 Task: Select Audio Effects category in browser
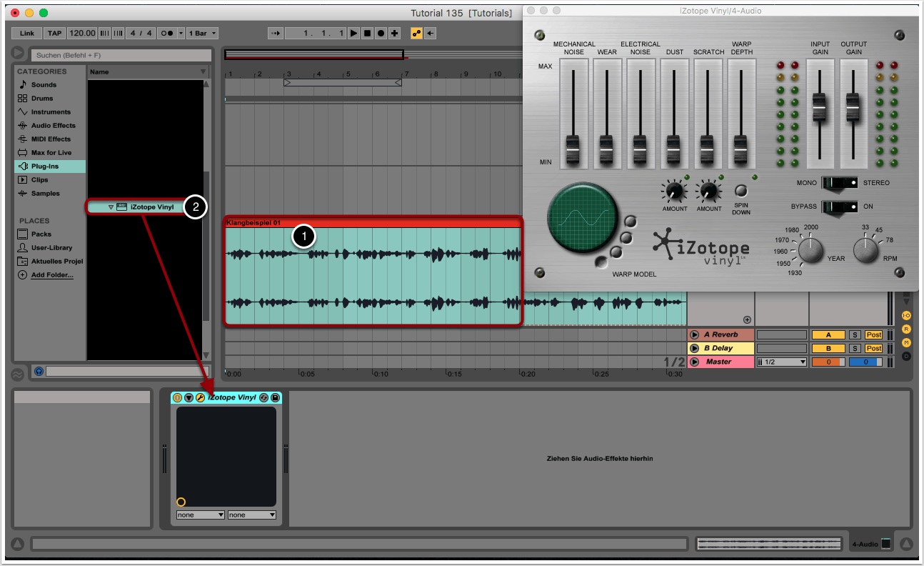(x=53, y=126)
